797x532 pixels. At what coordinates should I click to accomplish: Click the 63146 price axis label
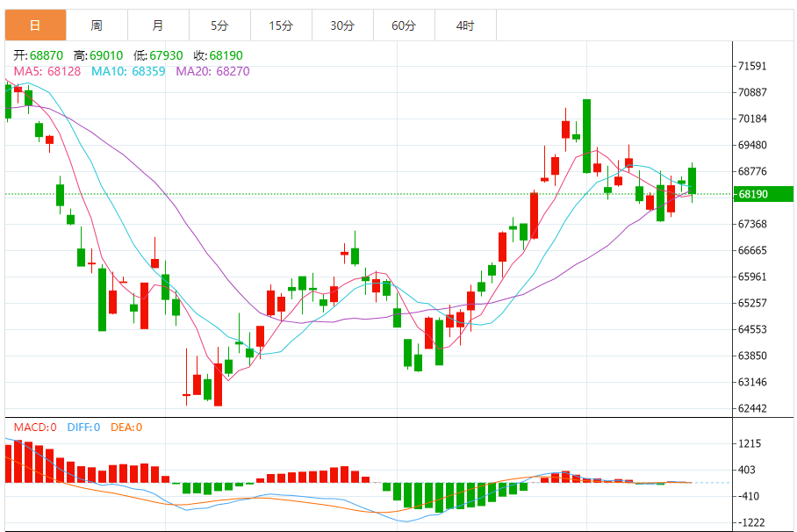pos(752,382)
